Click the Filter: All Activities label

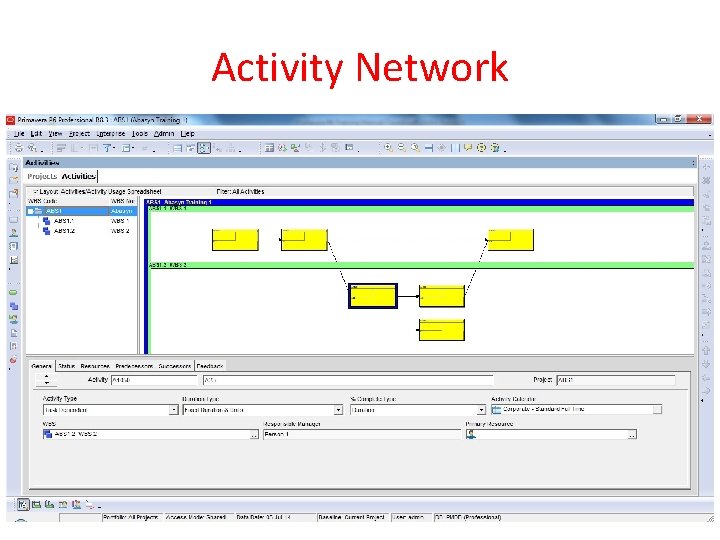tap(240, 191)
